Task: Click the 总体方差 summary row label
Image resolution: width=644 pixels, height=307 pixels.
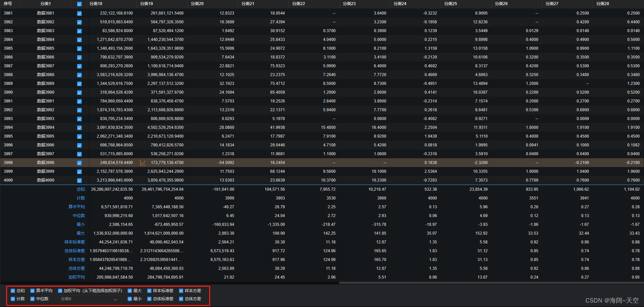Action: [77, 268]
